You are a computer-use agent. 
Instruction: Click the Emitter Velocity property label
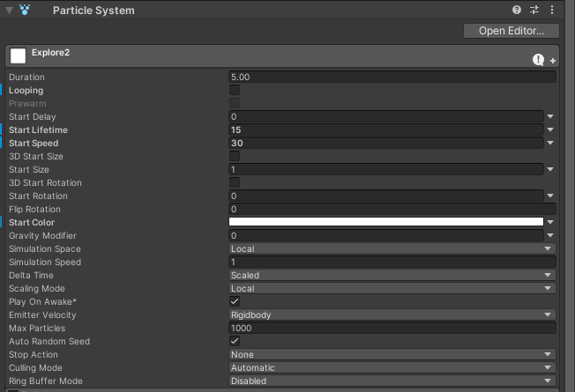pyautogui.click(x=42, y=314)
